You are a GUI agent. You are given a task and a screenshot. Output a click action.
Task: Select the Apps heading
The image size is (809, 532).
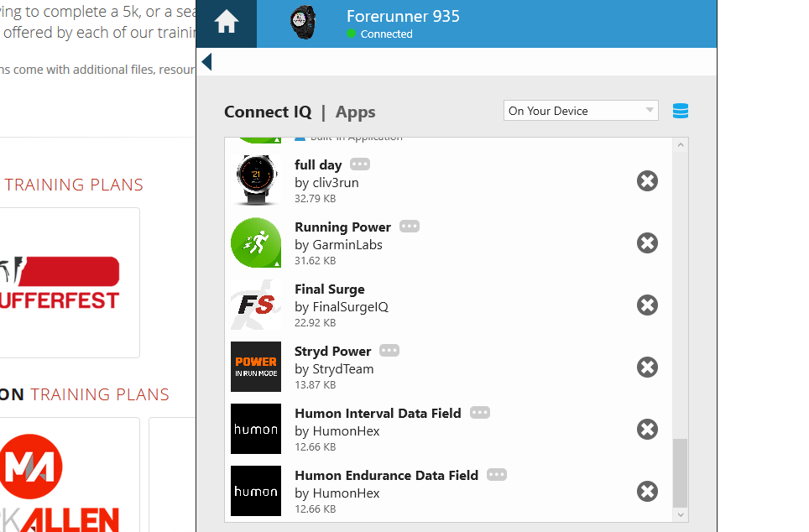click(355, 112)
